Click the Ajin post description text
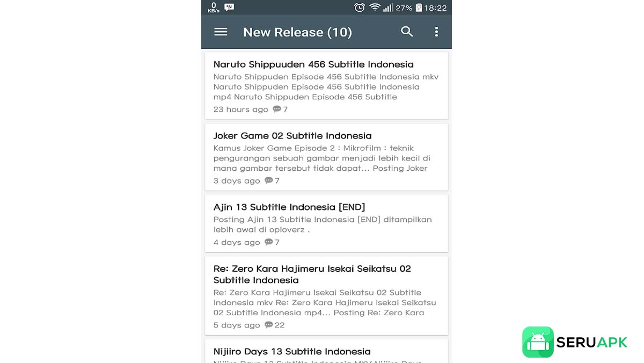 coord(322,224)
